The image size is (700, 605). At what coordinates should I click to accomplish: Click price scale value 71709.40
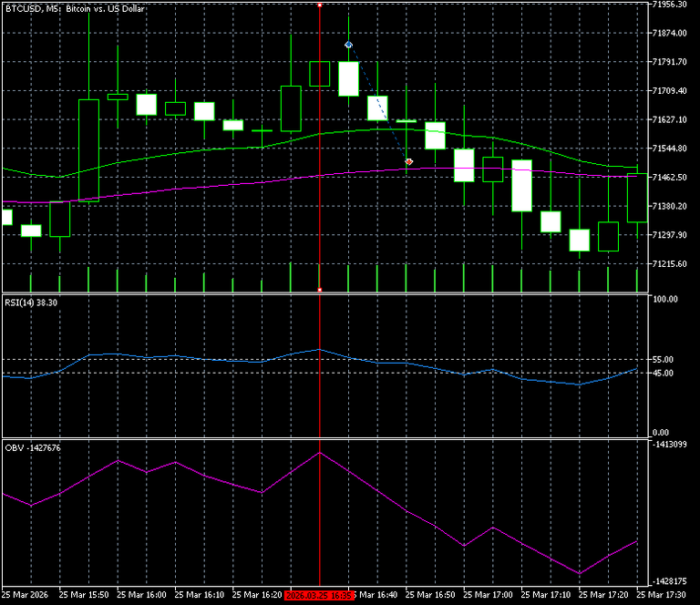pyautogui.click(x=669, y=91)
